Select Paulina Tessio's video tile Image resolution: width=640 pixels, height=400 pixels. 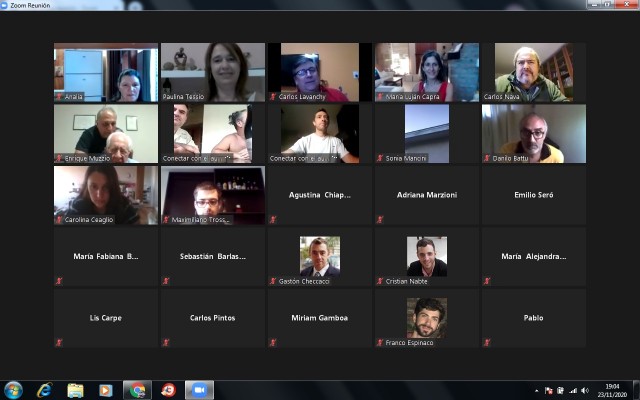(x=212, y=72)
